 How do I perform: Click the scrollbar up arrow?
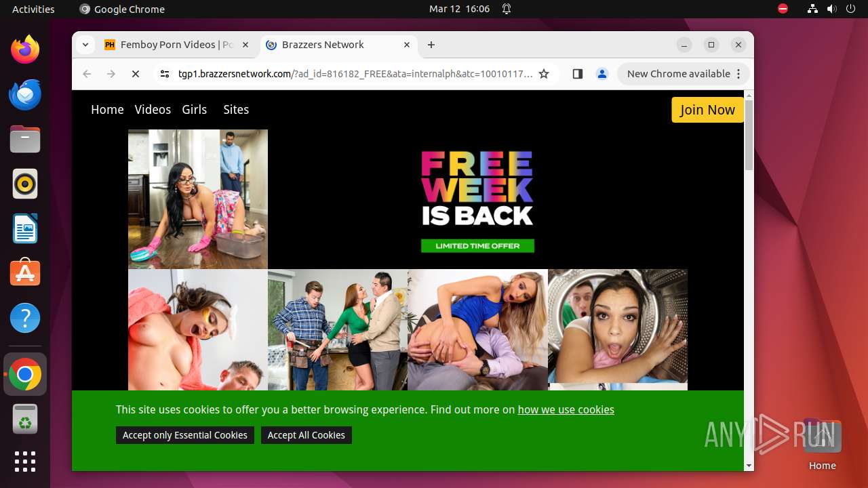point(749,95)
